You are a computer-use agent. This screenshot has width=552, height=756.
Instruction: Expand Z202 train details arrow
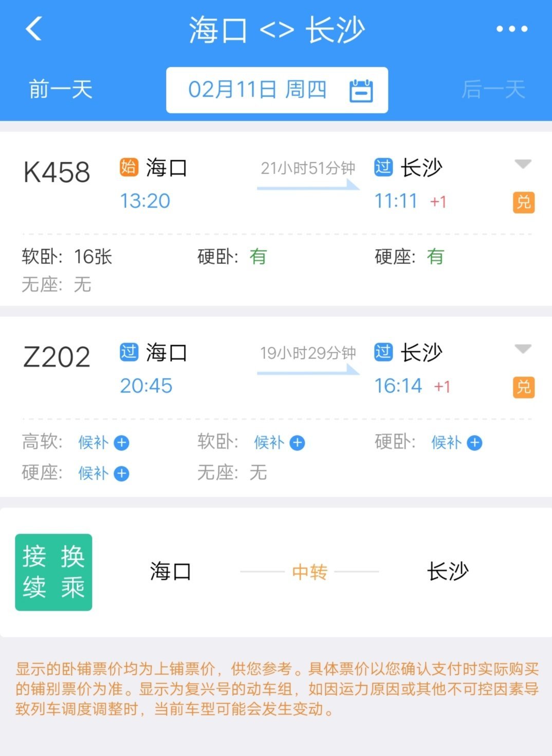click(523, 349)
